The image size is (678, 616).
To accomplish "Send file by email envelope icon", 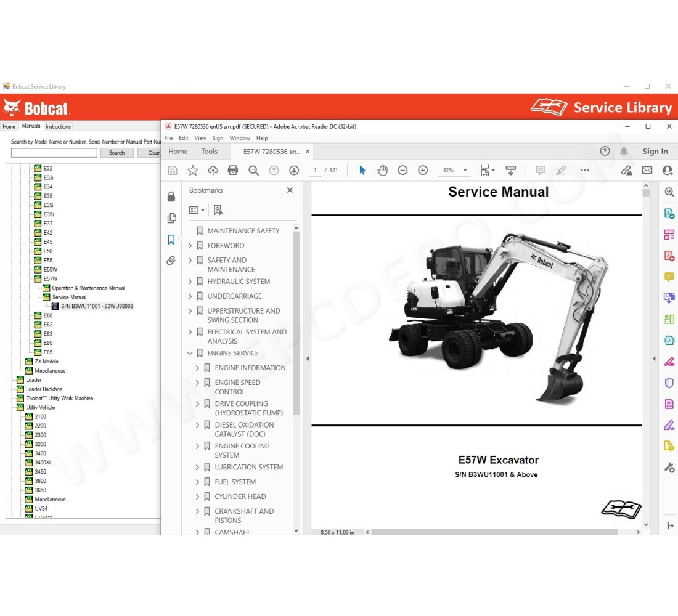I will pos(647,170).
